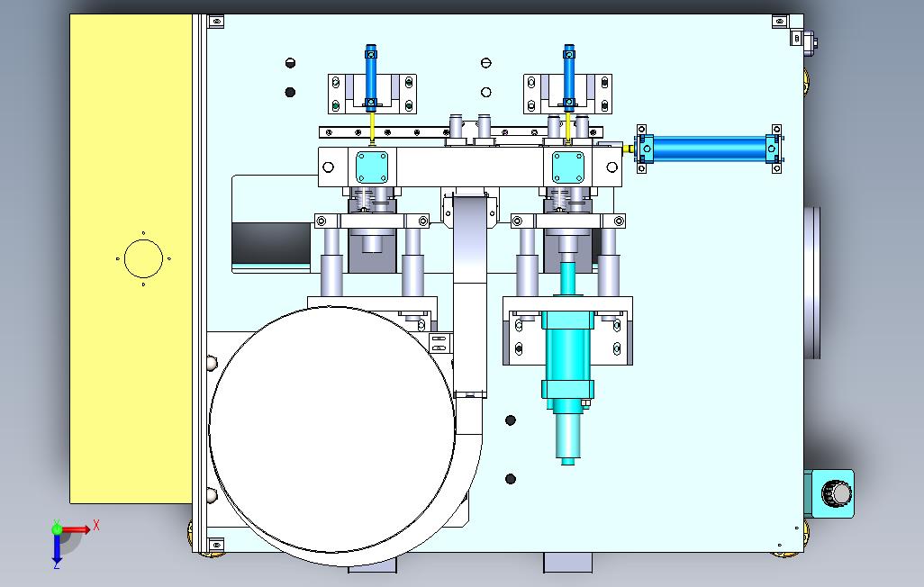The width and height of the screenshot is (924, 587).
Task: Select the circular hole outline on the yellow panel
Action: click(143, 258)
